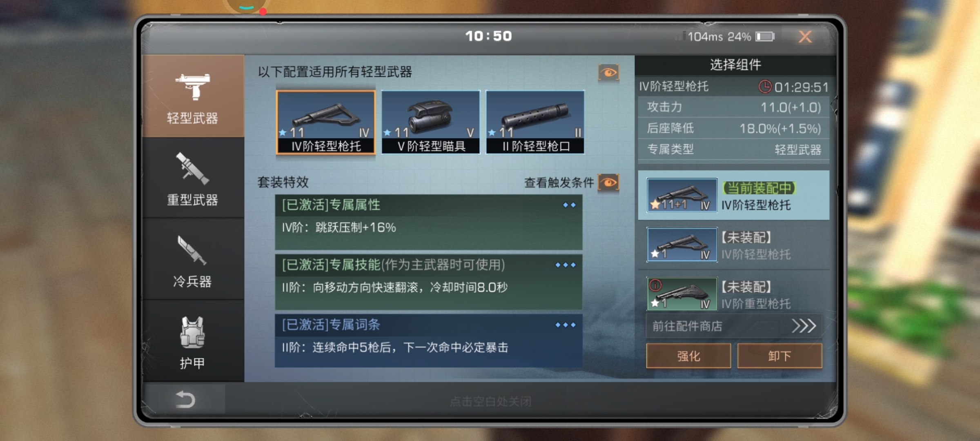The width and height of the screenshot is (980, 441).
Task: Close panel with orange X icon
Action: 805,37
